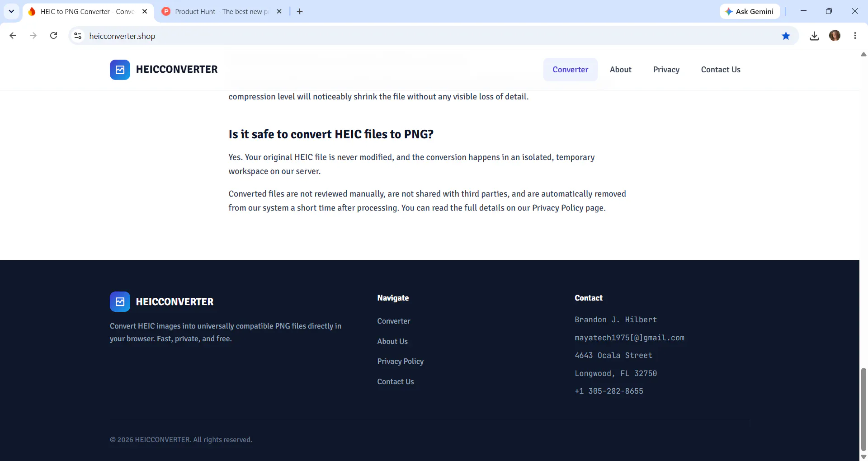Open the About header nav item
The height and width of the screenshot is (461, 868).
point(620,70)
